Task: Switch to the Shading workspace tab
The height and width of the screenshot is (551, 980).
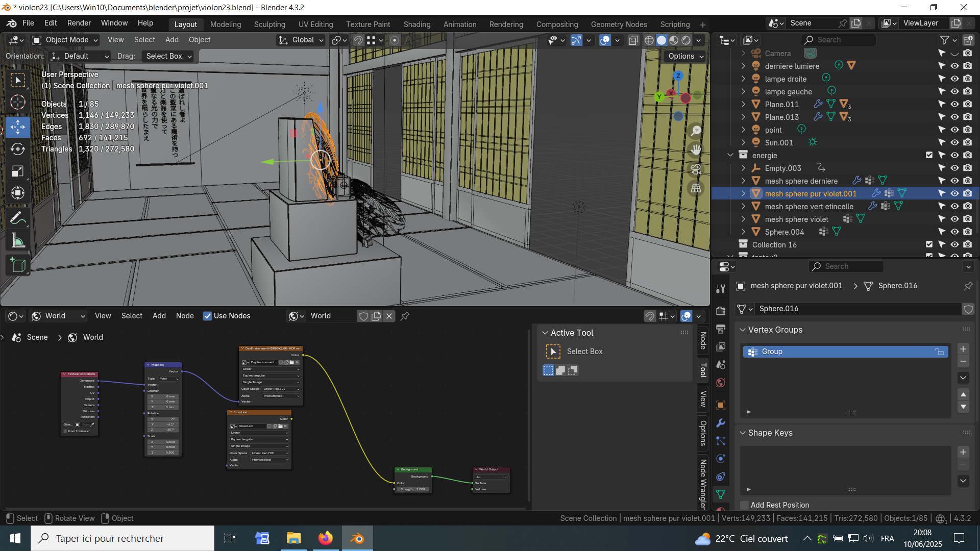Action: point(416,24)
